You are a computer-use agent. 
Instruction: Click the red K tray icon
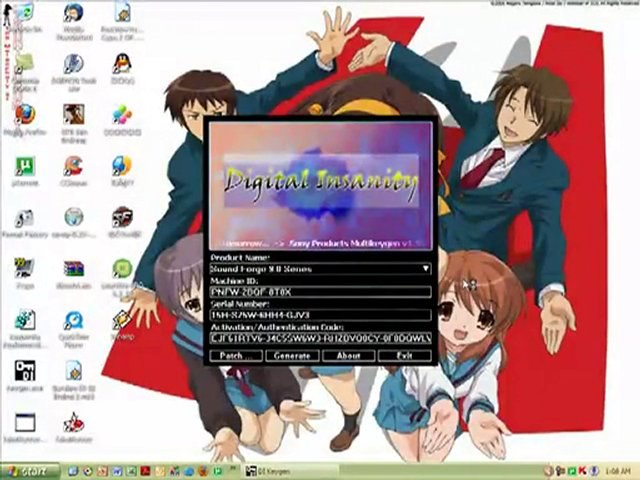tap(583, 472)
